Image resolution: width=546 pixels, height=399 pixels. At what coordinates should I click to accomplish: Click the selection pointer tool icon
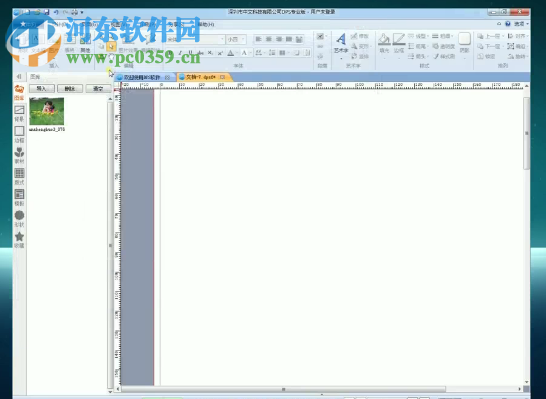(x=111, y=46)
